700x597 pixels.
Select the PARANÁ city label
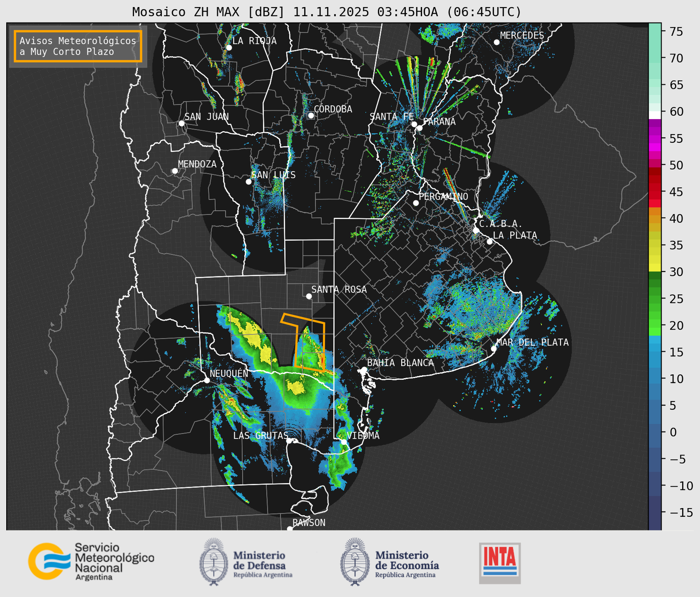click(439, 121)
